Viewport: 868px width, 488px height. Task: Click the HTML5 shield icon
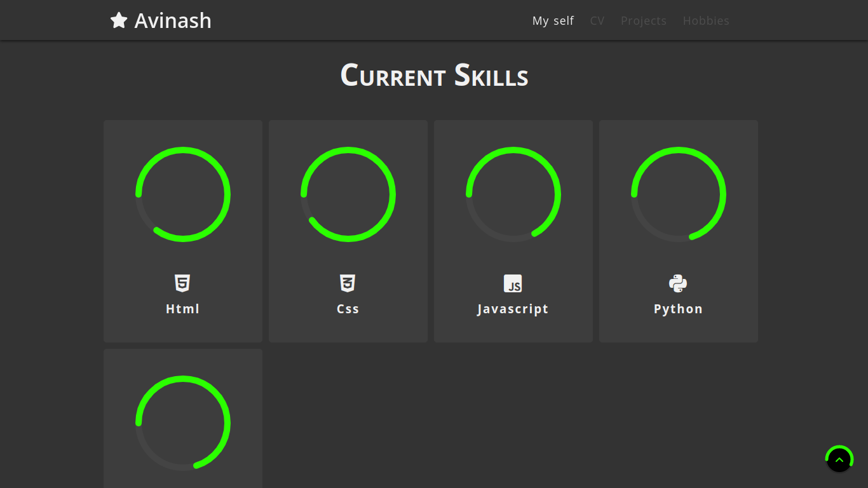[x=182, y=283]
